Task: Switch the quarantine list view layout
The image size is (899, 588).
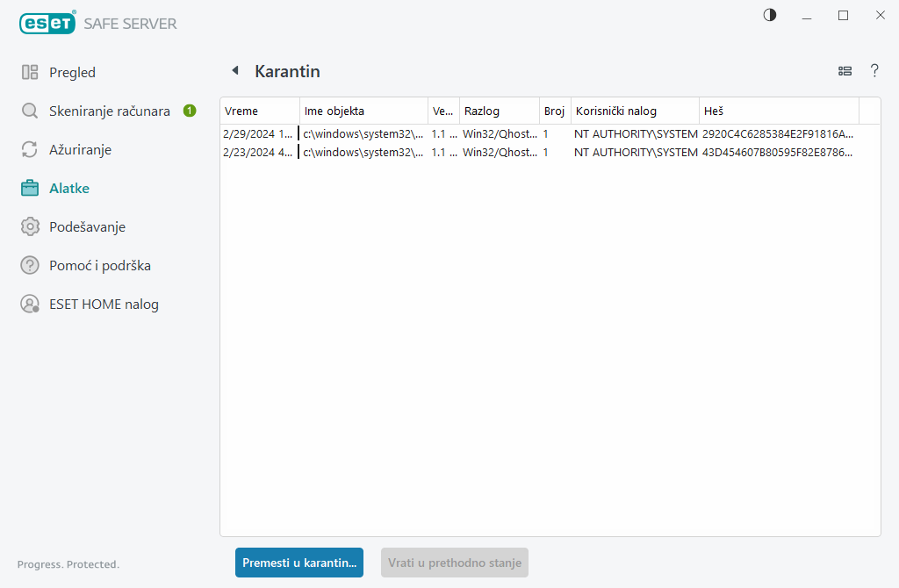Action: (845, 71)
